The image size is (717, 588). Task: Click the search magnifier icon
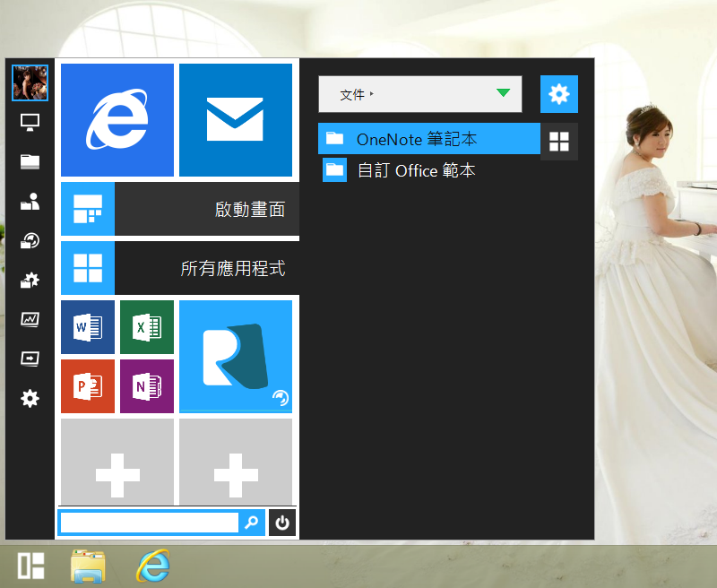(x=252, y=523)
